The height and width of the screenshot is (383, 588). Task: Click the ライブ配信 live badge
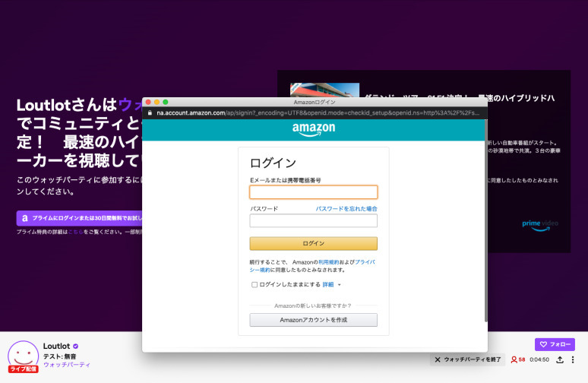(x=24, y=369)
